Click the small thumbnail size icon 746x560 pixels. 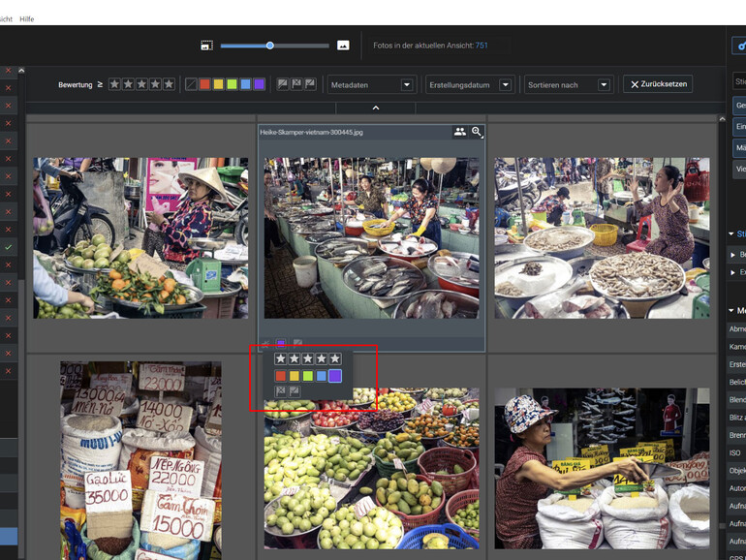pyautogui.click(x=206, y=46)
